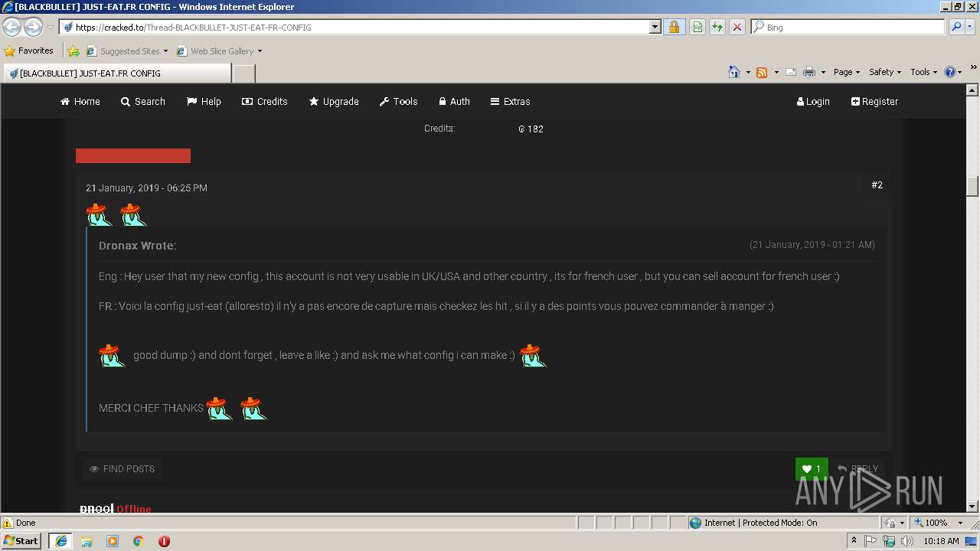
Task: Open Favorites star button
Action: click(29, 51)
